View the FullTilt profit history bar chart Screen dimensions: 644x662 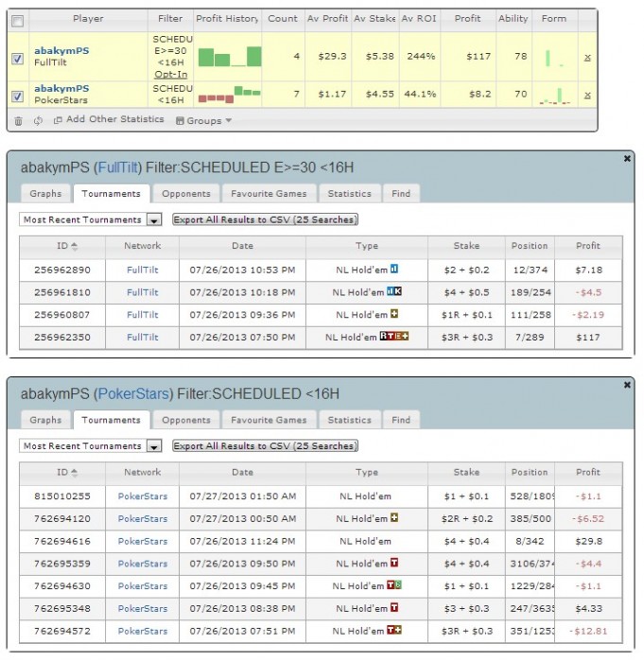(x=230, y=57)
